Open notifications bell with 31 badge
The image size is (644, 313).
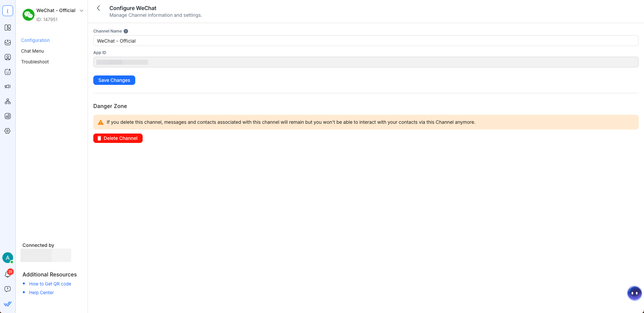(x=8, y=274)
